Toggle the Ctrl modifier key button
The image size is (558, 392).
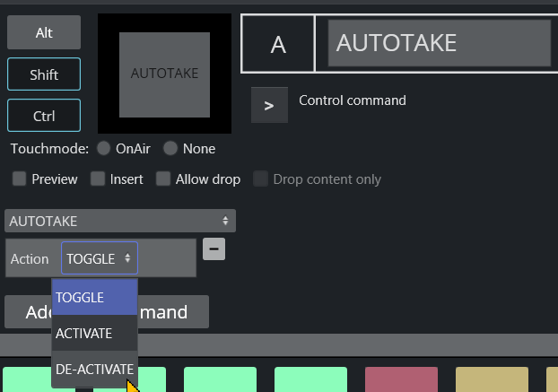click(x=44, y=116)
